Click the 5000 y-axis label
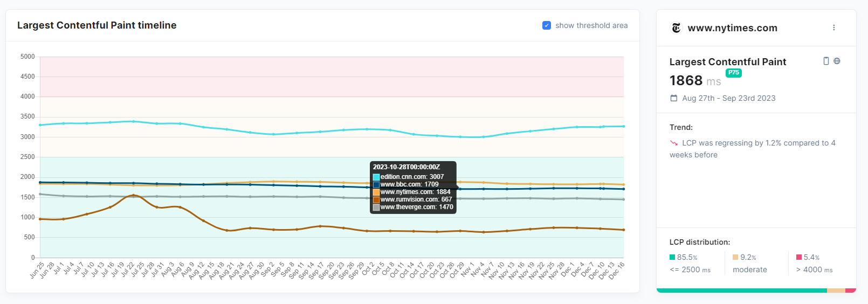 pyautogui.click(x=27, y=57)
